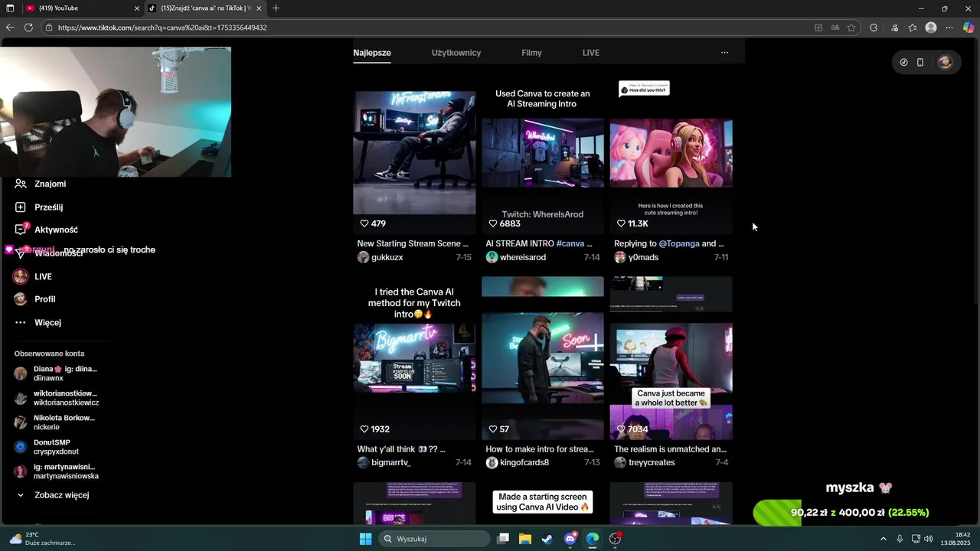Viewport: 980px width, 551px height.
Task: Open kingofcards8 video thumbnail
Action: point(543,358)
